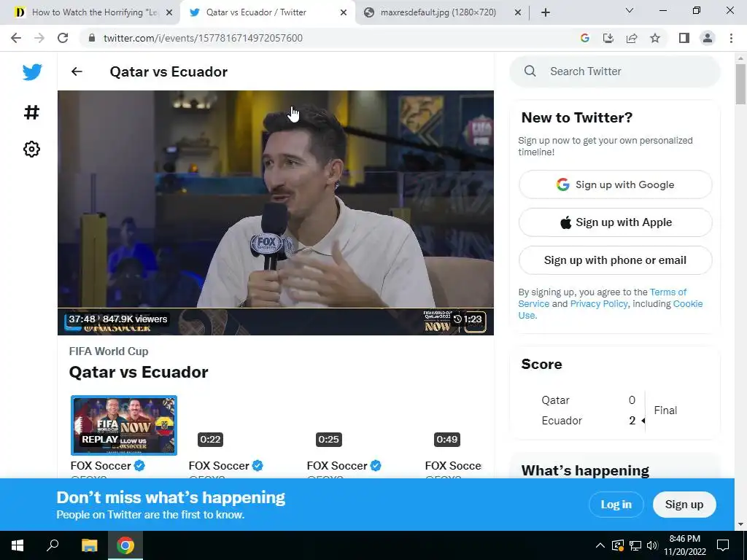Toggle the browser side panel
747x560 pixels.
coord(684,38)
